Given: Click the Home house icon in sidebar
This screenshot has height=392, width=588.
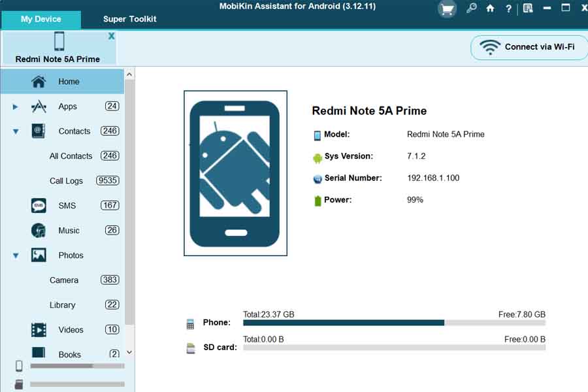Looking at the screenshot, I should tap(39, 82).
